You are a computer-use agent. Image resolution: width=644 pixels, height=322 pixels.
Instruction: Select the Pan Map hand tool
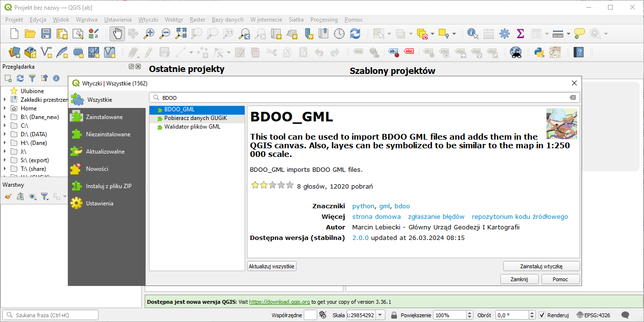tap(118, 34)
